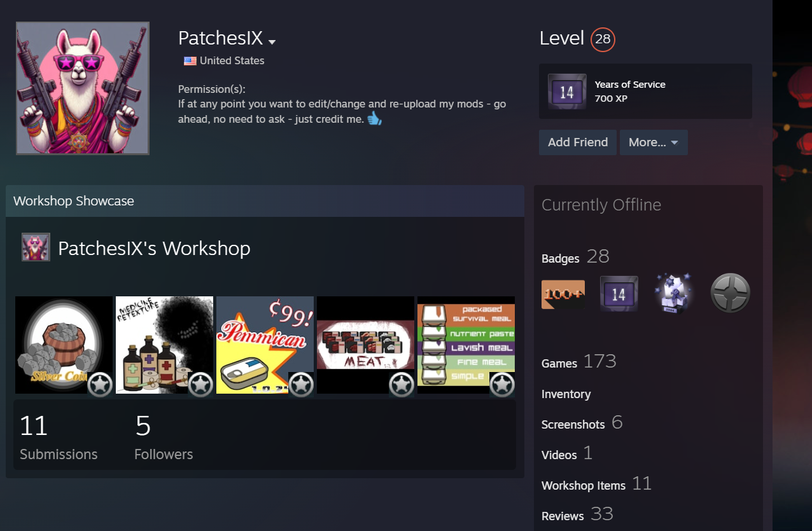Click the Add Friend button
This screenshot has width=812, height=531.
(578, 142)
